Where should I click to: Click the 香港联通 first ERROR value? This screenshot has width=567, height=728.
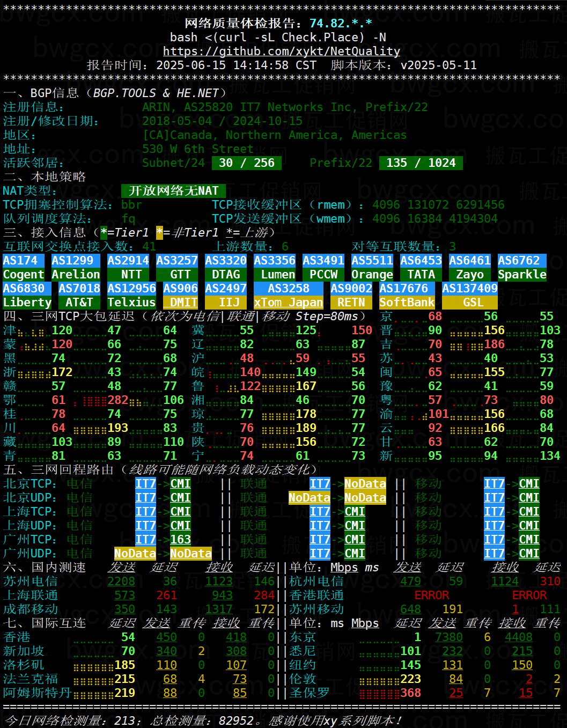coord(431,595)
